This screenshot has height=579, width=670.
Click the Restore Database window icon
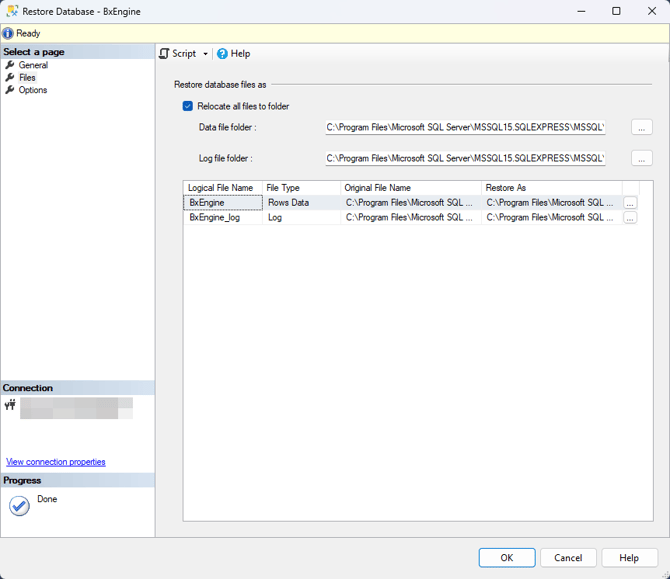point(12,11)
